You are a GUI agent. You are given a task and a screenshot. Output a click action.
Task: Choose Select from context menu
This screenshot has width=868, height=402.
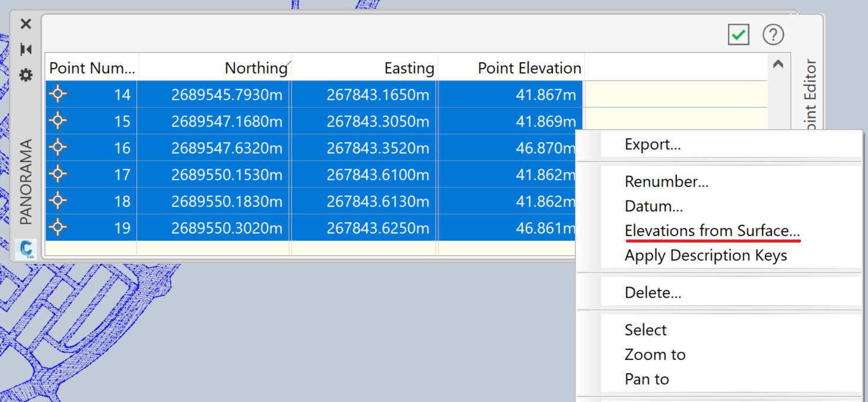[646, 330]
